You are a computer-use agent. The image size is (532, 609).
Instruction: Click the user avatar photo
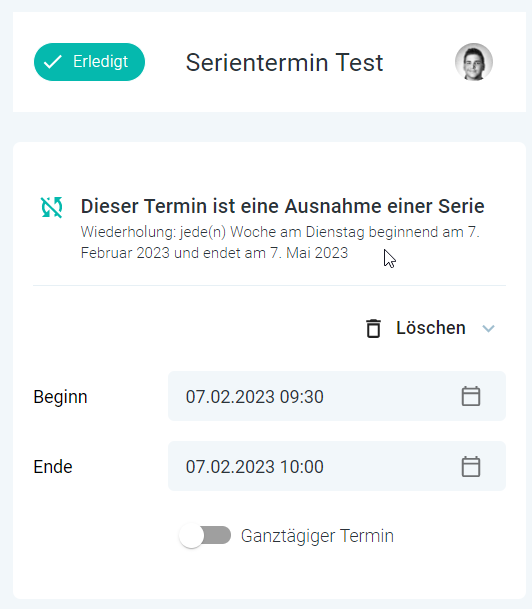pyautogui.click(x=474, y=62)
